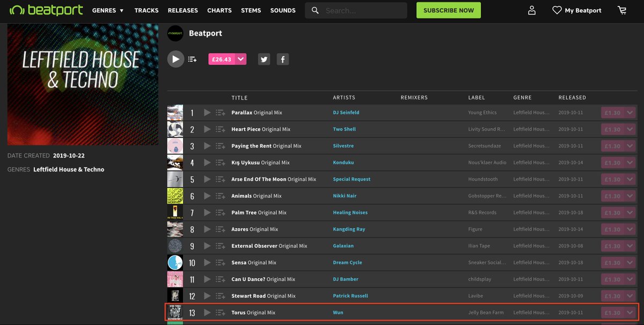Play the Parallax track
Screen dimensions: 644x325
pyautogui.click(x=207, y=113)
